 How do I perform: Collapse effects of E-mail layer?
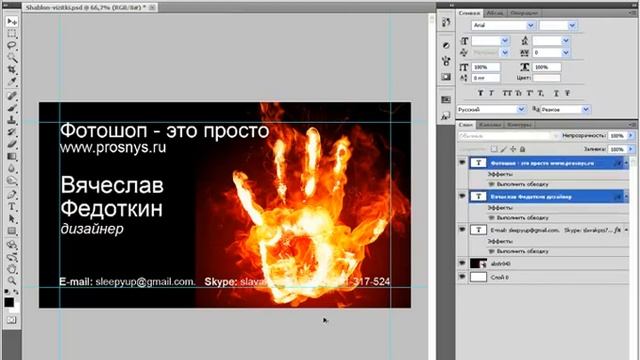[626, 230]
